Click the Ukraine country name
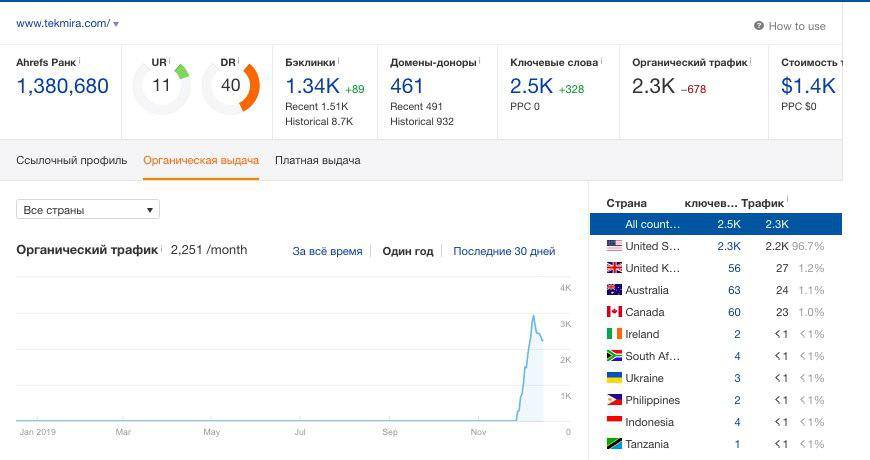This screenshot has height=460, width=870. click(644, 378)
